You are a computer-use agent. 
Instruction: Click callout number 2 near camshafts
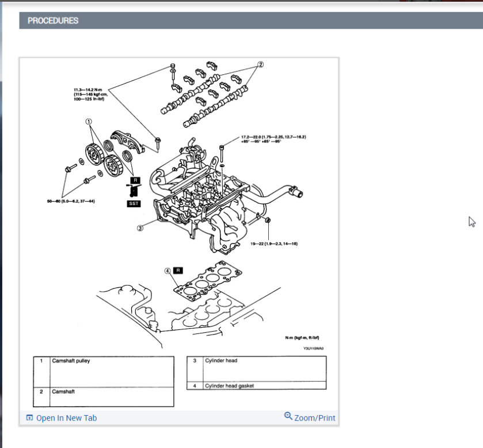(261, 64)
